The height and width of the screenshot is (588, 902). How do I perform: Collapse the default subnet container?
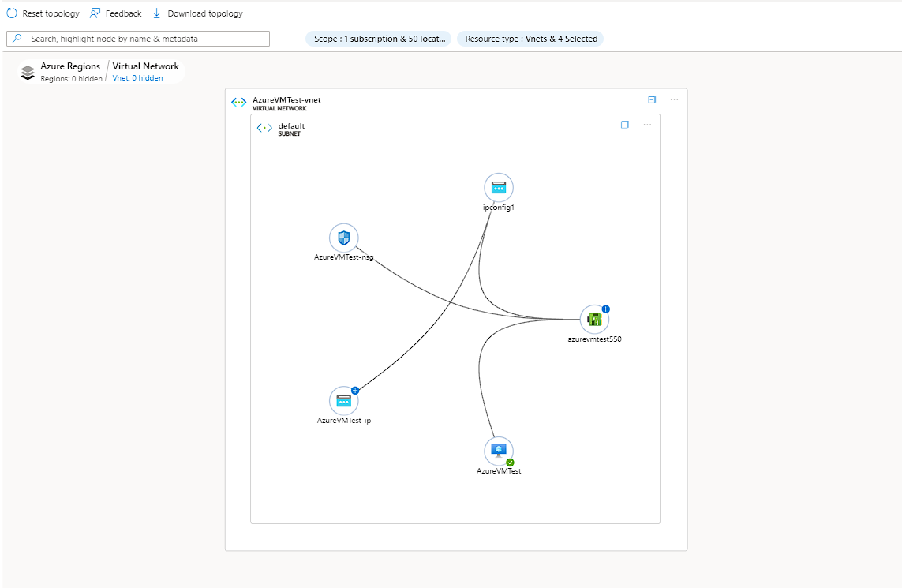(624, 124)
